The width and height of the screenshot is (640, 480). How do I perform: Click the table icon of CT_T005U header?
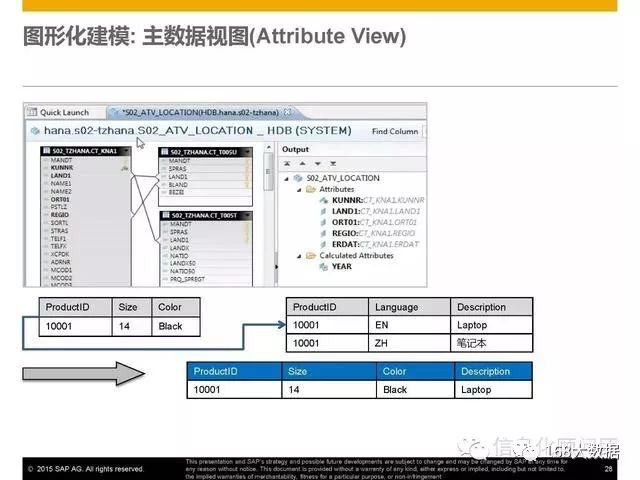165,152
